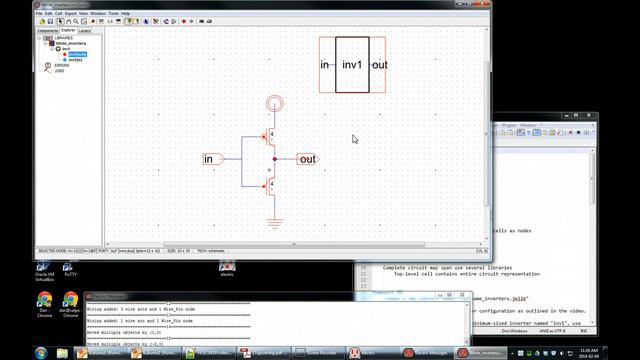This screenshot has width=640, height=360.
Task: Open the File Explorer taskbar icon
Action: (x=62, y=353)
